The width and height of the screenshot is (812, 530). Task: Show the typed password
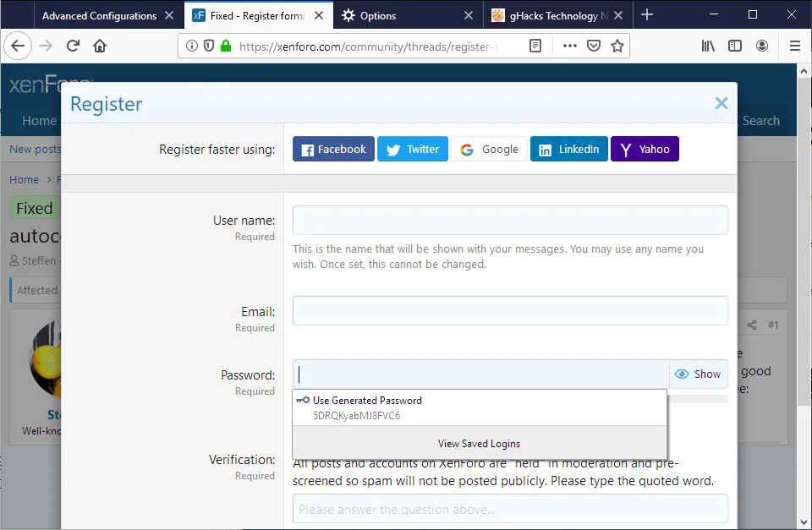[x=699, y=374]
